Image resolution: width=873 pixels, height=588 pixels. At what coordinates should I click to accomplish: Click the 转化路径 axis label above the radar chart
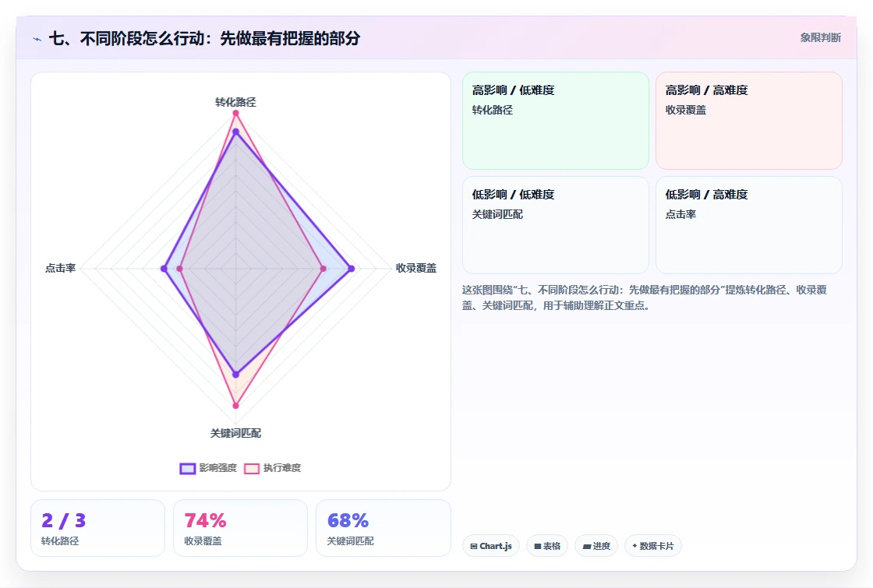[235, 102]
